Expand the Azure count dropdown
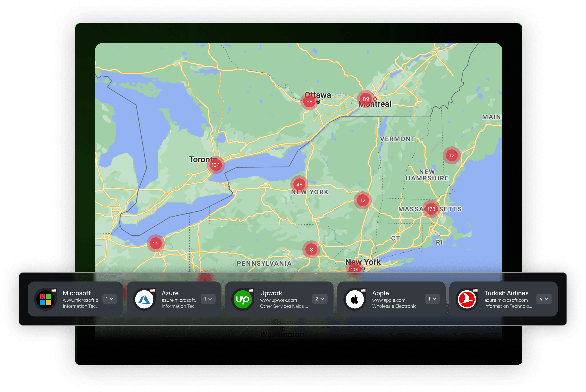Image resolution: width=586 pixels, height=392 pixels. point(208,299)
